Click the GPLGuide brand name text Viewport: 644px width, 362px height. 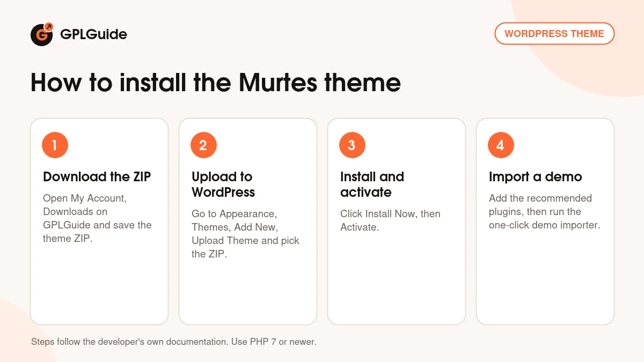point(93,35)
